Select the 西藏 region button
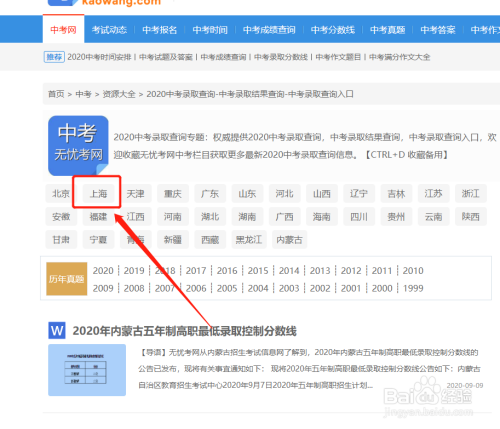500x429 pixels. pos(210,239)
